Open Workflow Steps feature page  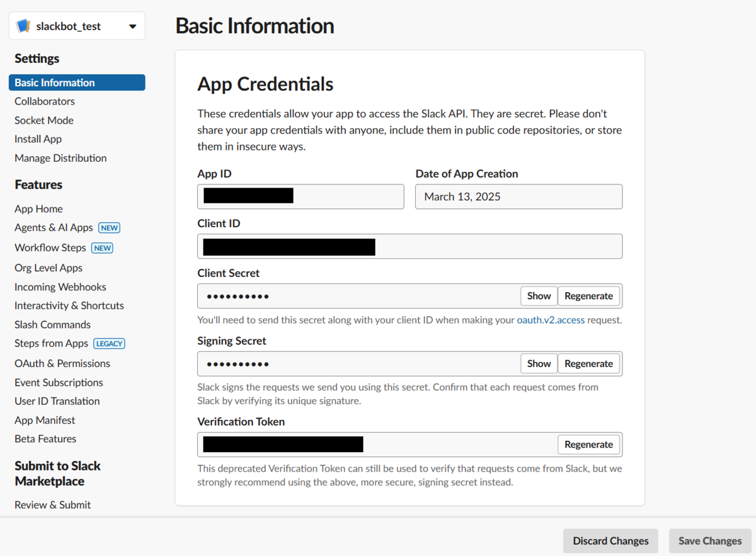(50, 248)
